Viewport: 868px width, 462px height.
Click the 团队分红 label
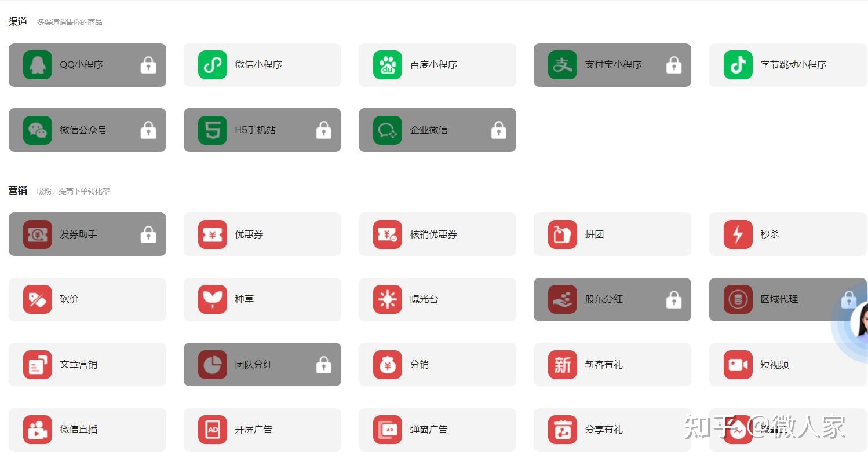(254, 365)
